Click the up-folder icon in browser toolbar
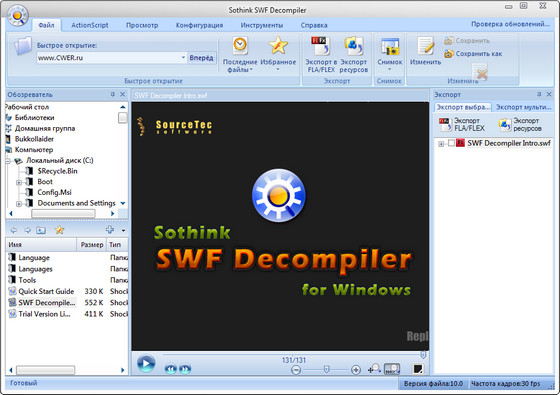 tap(41, 230)
